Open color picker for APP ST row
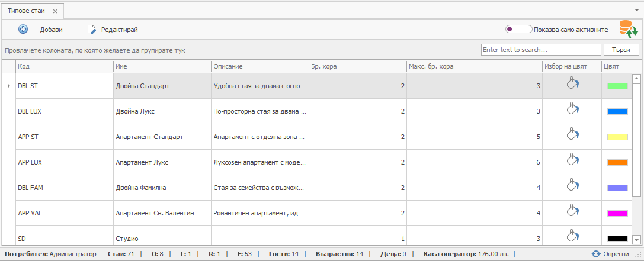 pyautogui.click(x=572, y=135)
